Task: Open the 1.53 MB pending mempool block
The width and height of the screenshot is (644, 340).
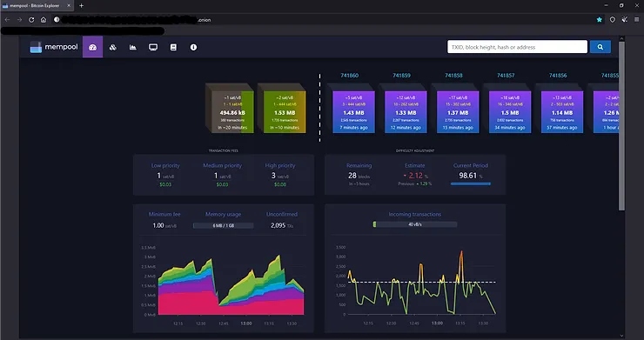Action: [285, 112]
